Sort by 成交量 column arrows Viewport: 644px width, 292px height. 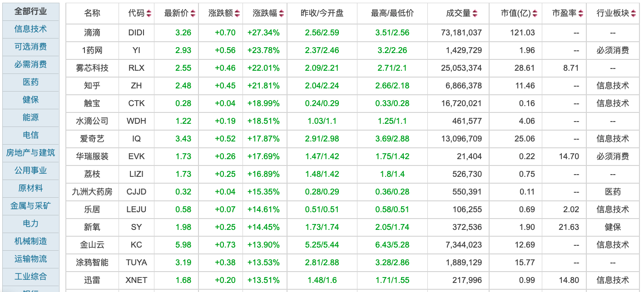tap(475, 14)
